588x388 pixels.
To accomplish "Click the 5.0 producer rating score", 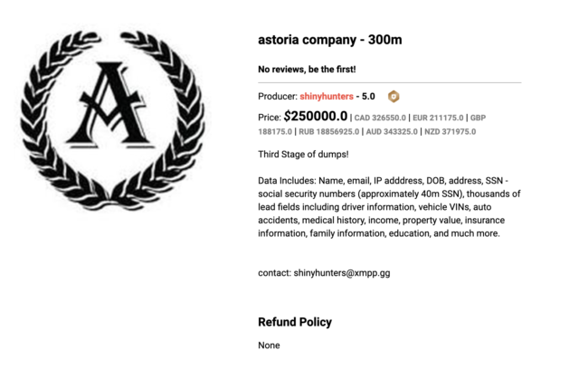I will (x=368, y=96).
